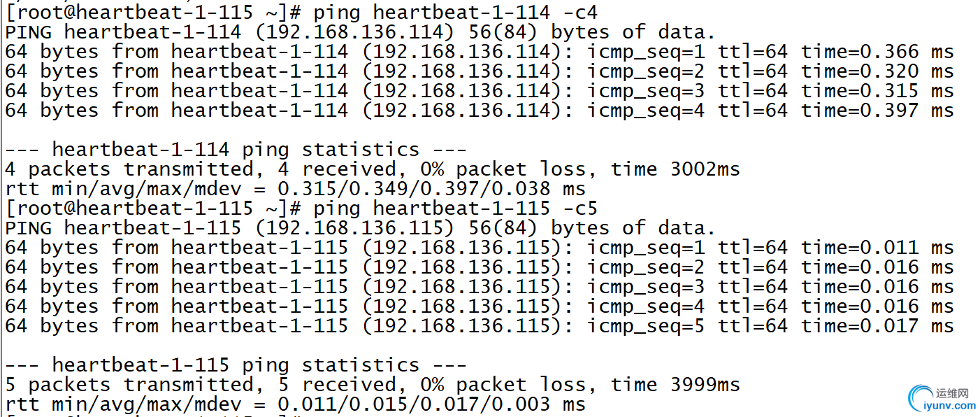Click the 'heartbeat-1-114 ping statistics' line

coord(236,149)
